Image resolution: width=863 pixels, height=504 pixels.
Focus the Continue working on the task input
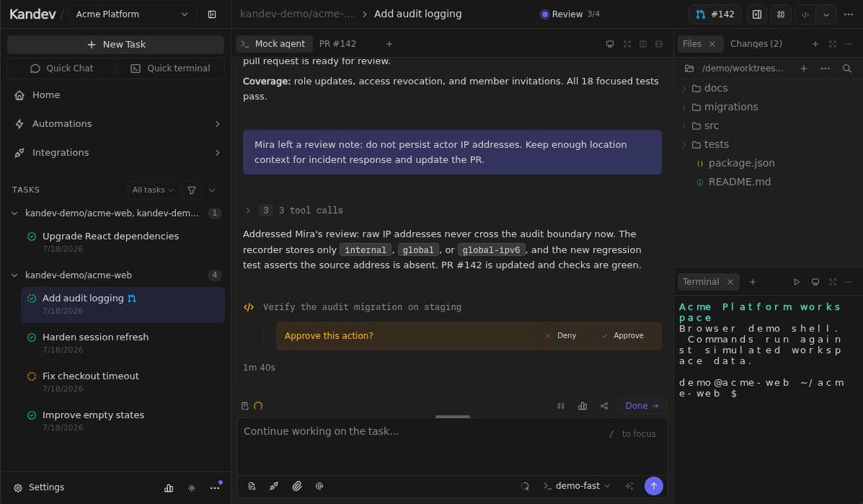[452, 447]
